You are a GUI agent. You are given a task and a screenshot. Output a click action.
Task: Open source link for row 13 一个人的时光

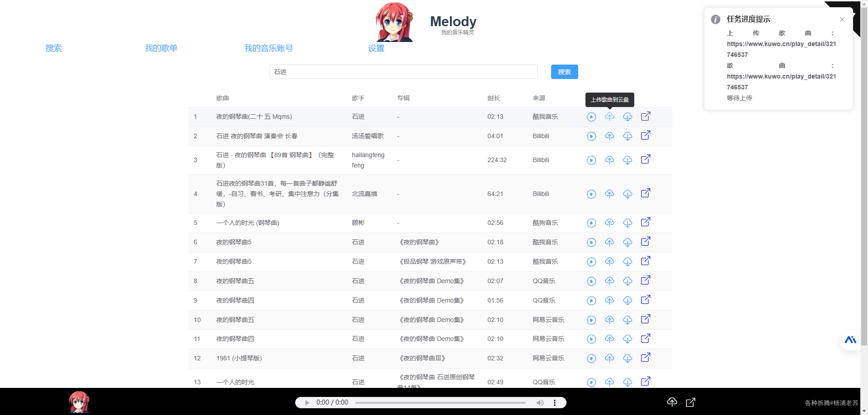pyautogui.click(x=646, y=382)
